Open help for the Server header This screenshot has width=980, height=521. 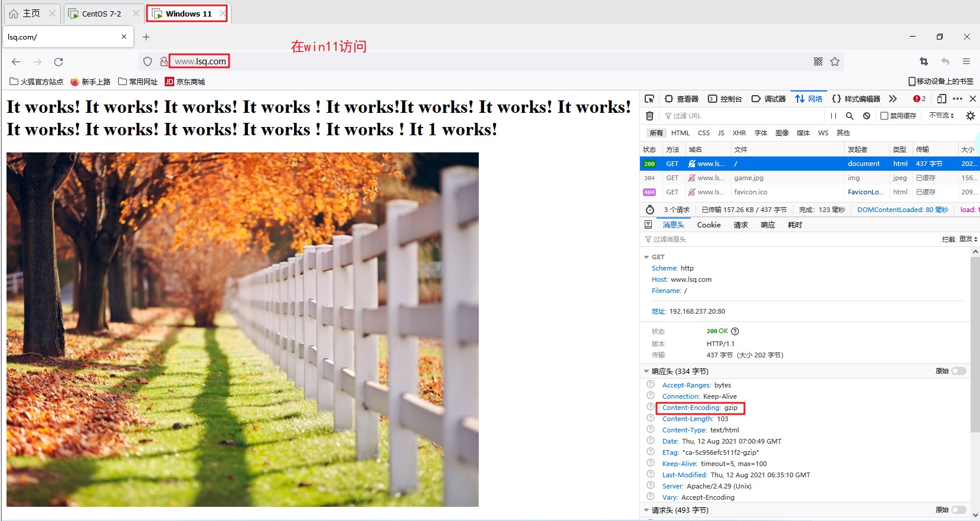(x=651, y=486)
